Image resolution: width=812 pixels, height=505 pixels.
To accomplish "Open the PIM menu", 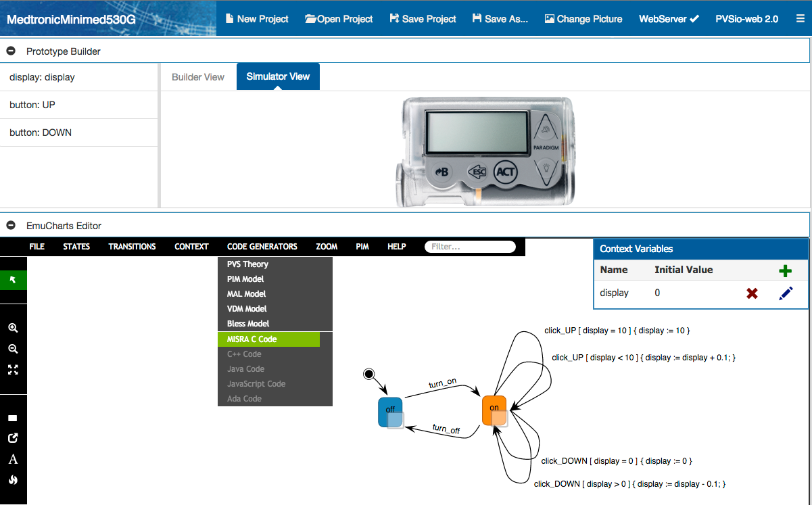I will pyautogui.click(x=362, y=247).
